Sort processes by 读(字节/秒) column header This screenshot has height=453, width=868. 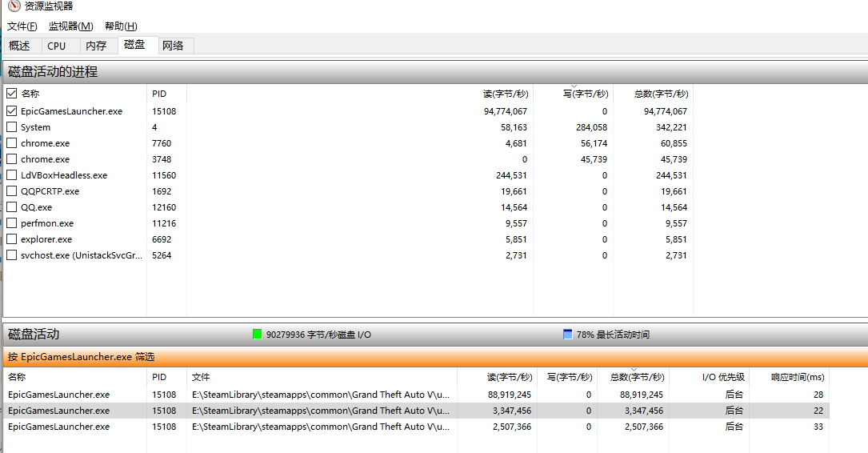point(360,94)
